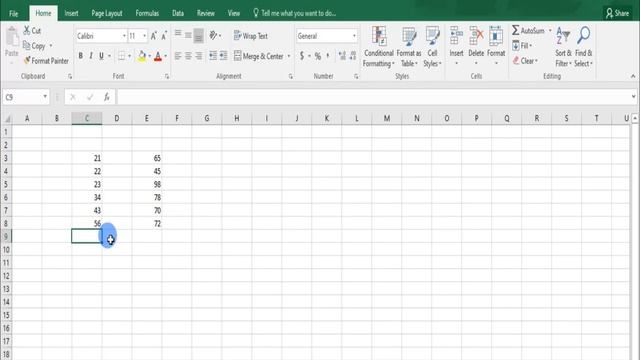Toggle bottom align for cell content

coord(198,36)
